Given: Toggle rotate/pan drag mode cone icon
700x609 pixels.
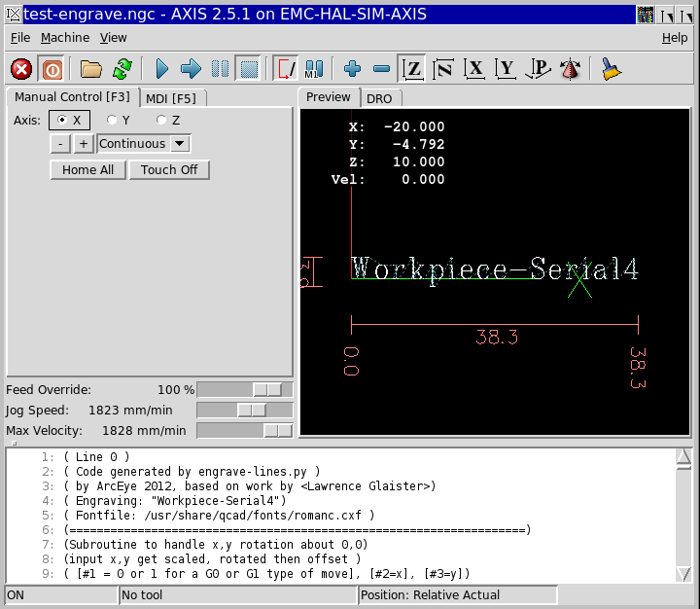Looking at the screenshot, I should [570, 69].
